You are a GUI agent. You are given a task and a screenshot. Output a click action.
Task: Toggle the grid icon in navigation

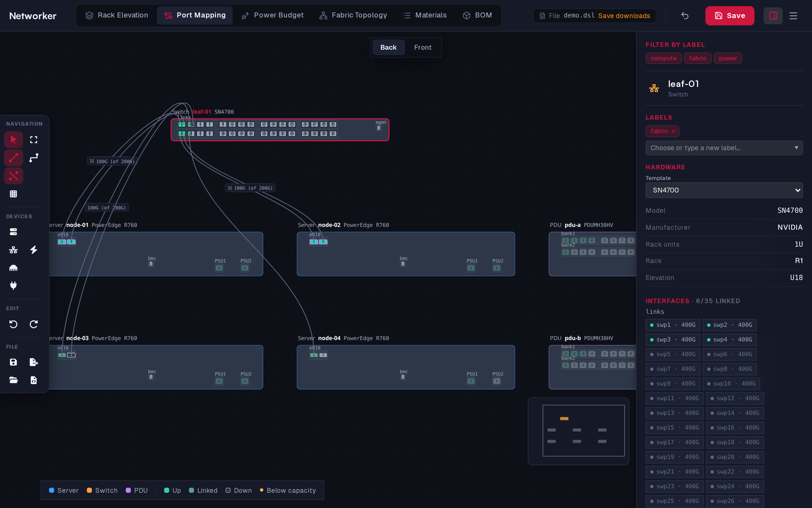pos(14,194)
